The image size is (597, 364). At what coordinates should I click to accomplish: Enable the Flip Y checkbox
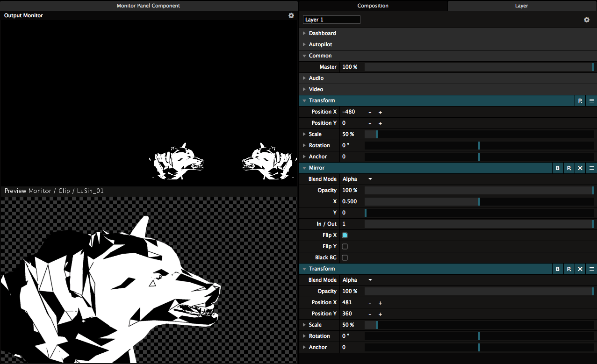345,246
